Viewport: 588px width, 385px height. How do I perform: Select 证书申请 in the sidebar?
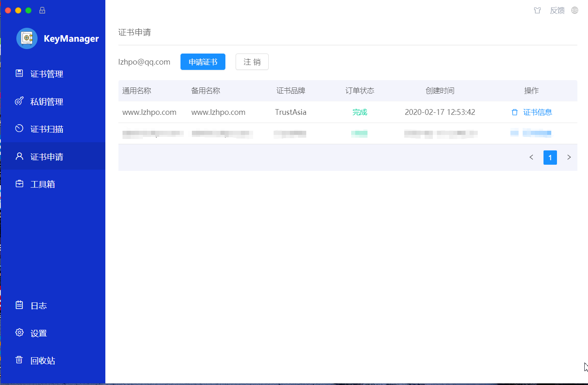[x=47, y=157]
